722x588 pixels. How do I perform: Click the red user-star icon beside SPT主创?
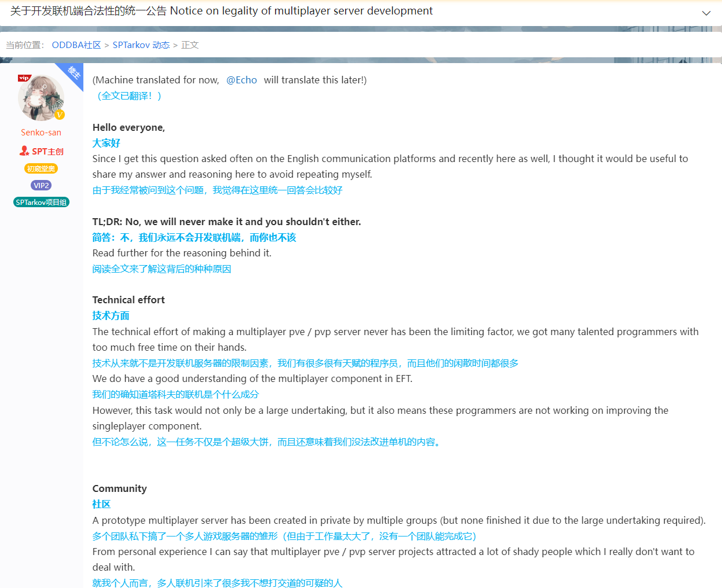(x=24, y=151)
